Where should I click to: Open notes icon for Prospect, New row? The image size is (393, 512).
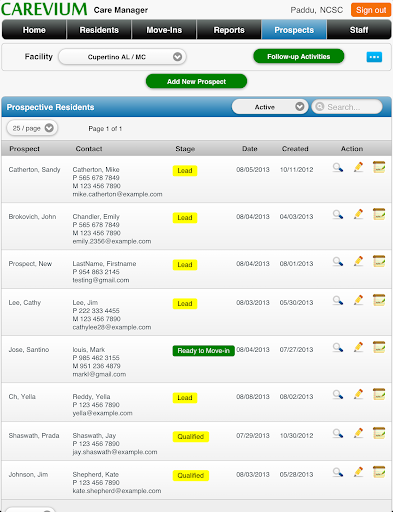click(379, 261)
